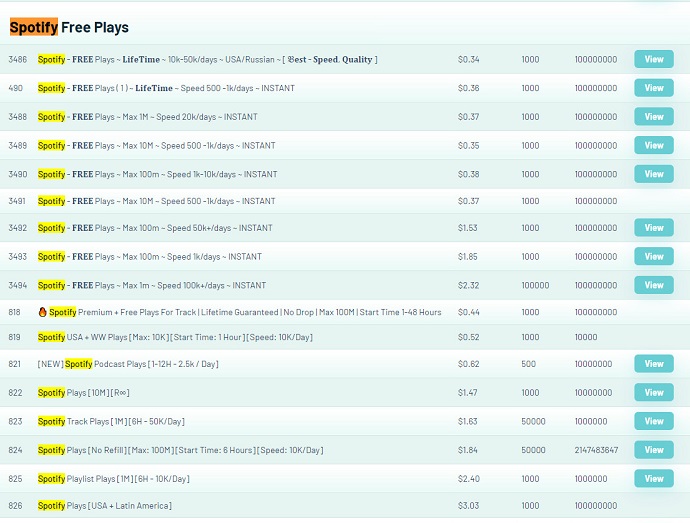
Task: Click service ID 3486
Action: 18,59
